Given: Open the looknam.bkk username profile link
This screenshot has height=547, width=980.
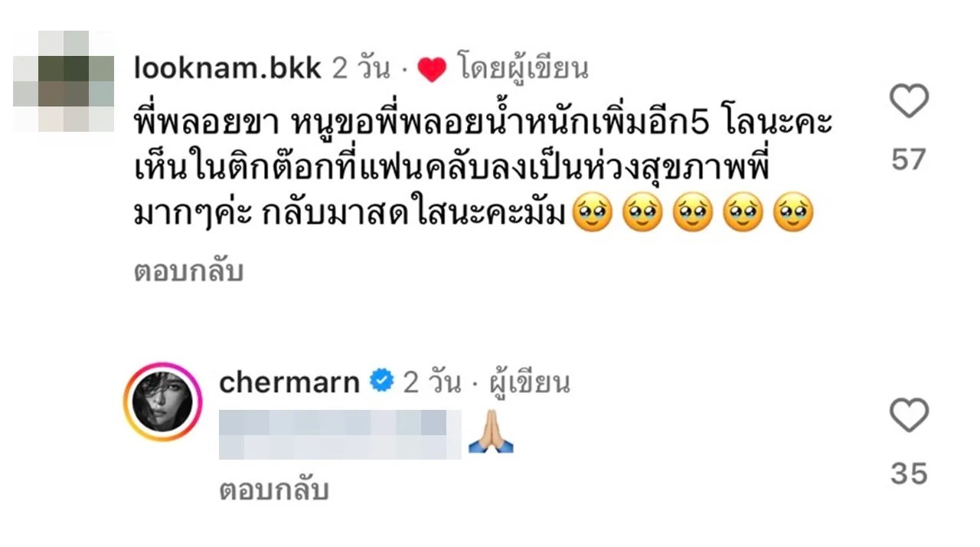Looking at the screenshot, I should [227, 69].
